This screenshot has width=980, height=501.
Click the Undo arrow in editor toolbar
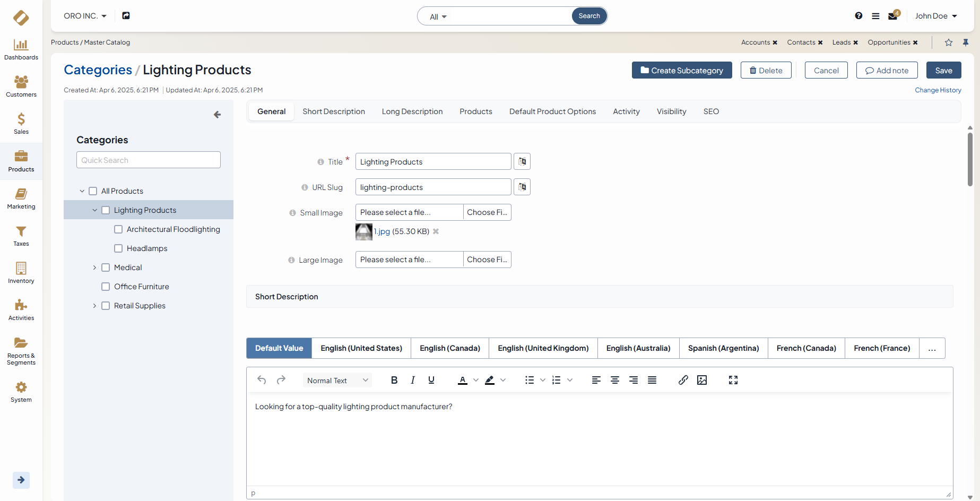coord(262,380)
